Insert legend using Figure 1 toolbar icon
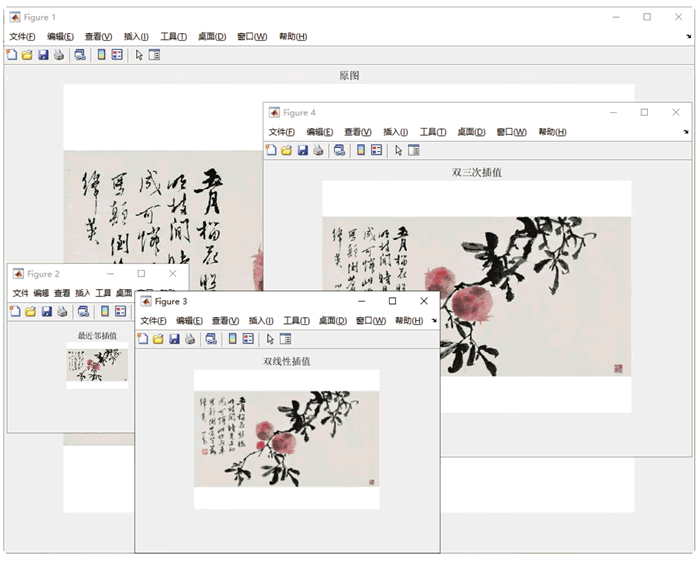 [117, 55]
